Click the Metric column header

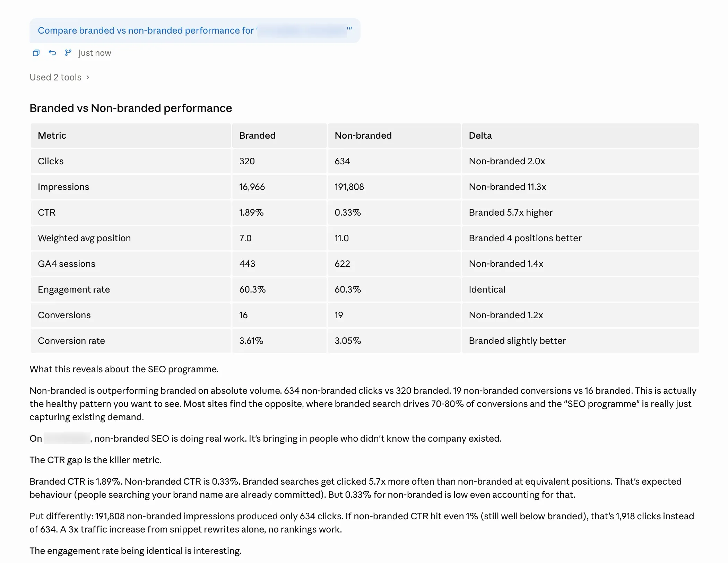52,136
